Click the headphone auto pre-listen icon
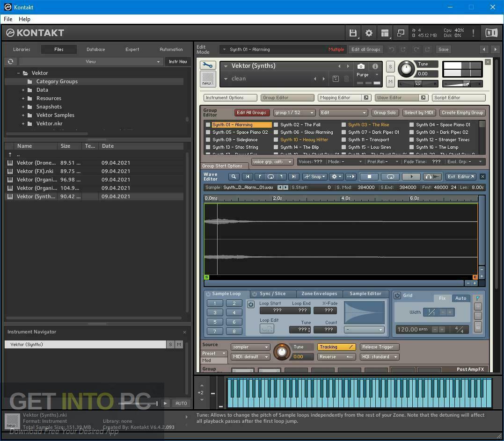The image size is (504, 441). pos(432,176)
